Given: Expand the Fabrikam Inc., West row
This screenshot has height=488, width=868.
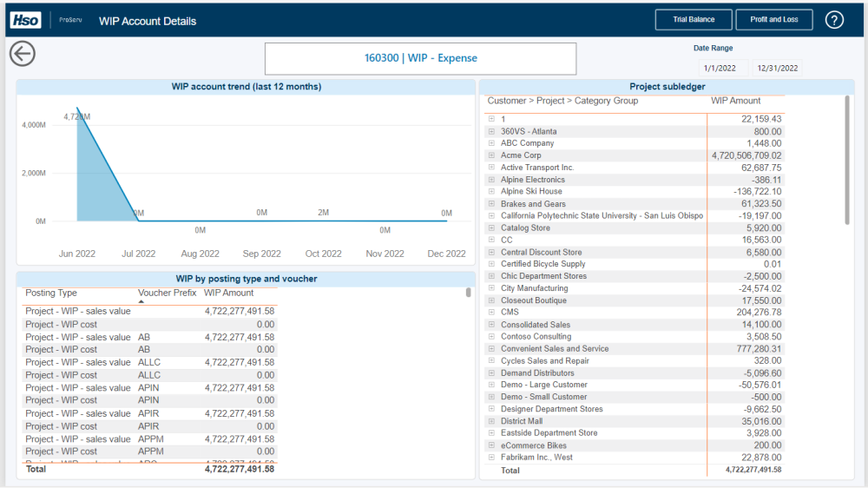Looking at the screenshot, I should [491, 458].
